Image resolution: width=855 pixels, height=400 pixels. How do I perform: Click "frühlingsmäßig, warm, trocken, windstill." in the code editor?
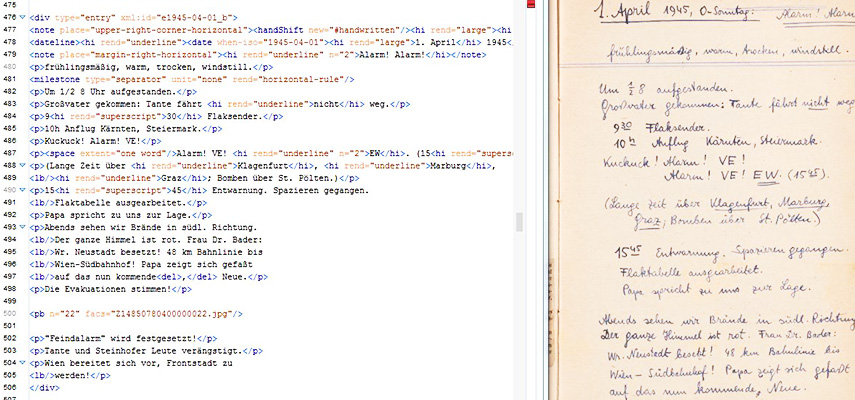pos(149,67)
